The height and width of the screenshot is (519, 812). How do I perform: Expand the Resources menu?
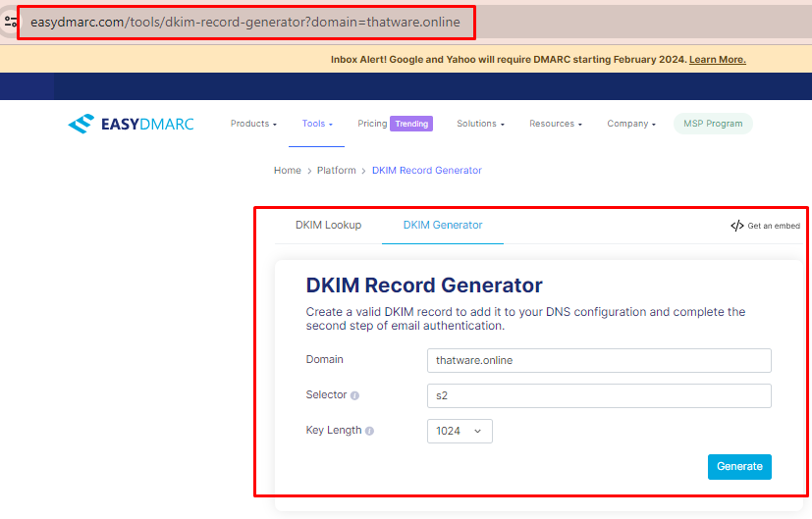coord(555,124)
